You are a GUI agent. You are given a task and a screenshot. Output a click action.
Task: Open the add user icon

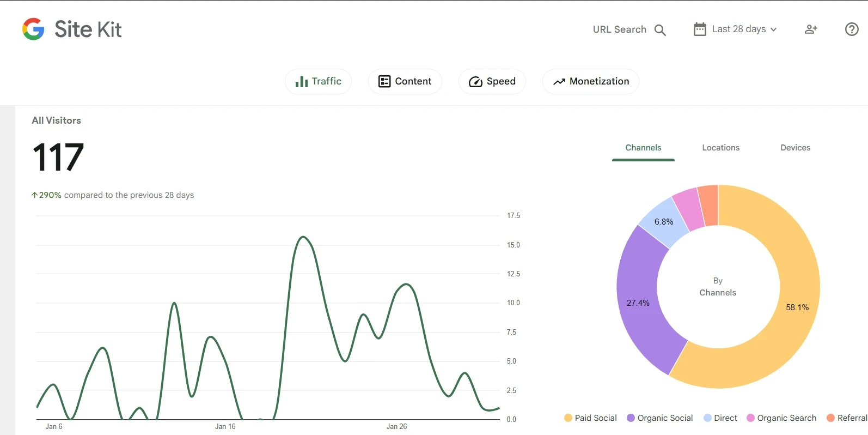tap(811, 29)
